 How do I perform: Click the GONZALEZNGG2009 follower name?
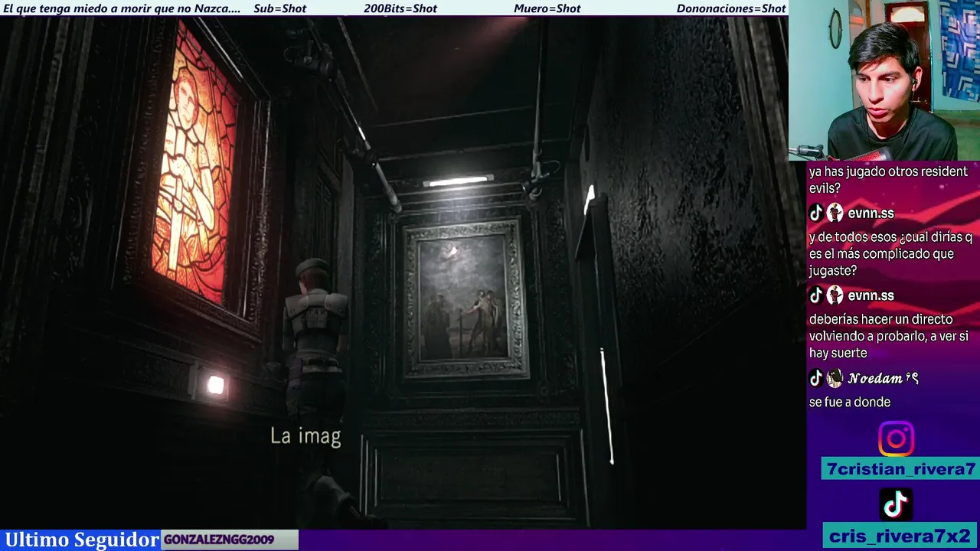pos(219,540)
